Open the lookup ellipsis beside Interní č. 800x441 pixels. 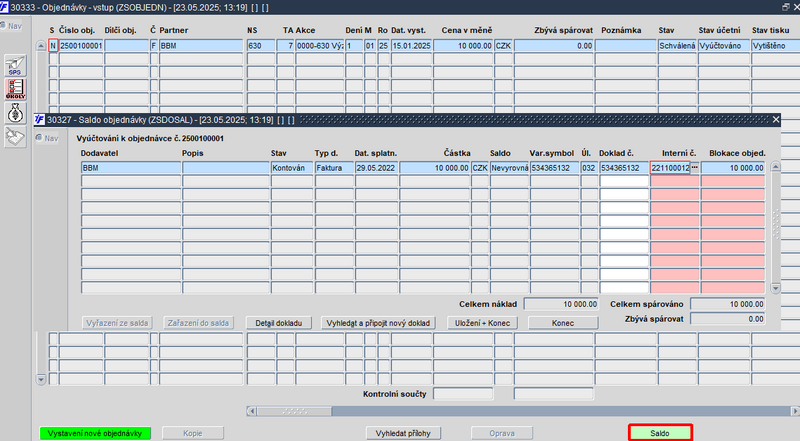[x=694, y=167]
